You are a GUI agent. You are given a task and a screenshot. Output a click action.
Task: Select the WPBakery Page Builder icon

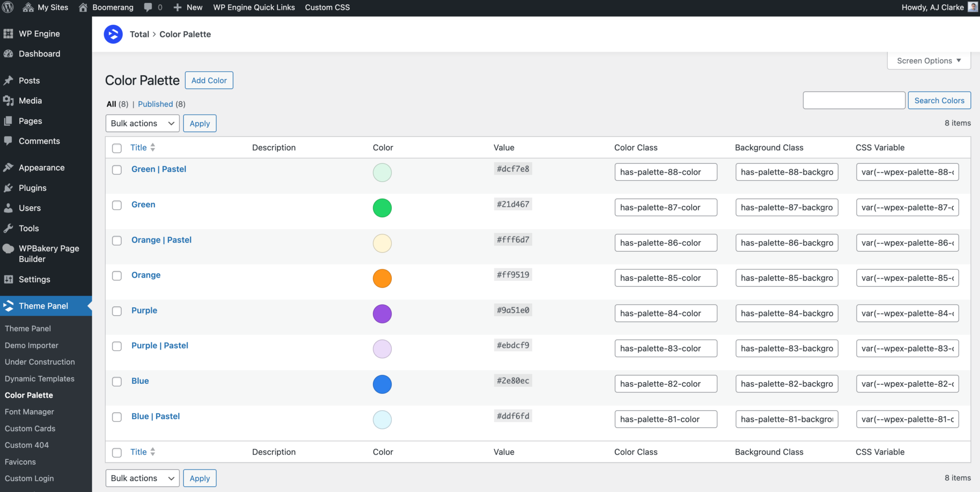8,248
